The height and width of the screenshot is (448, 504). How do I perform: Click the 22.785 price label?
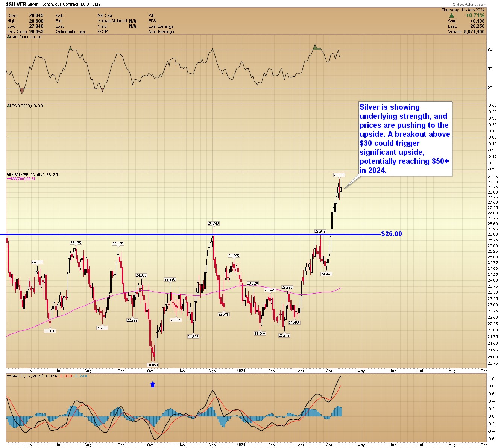tap(223, 315)
